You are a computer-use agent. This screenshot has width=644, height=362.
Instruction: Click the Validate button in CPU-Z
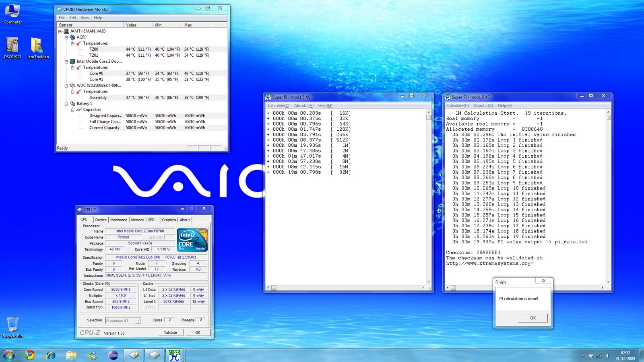coord(171,333)
